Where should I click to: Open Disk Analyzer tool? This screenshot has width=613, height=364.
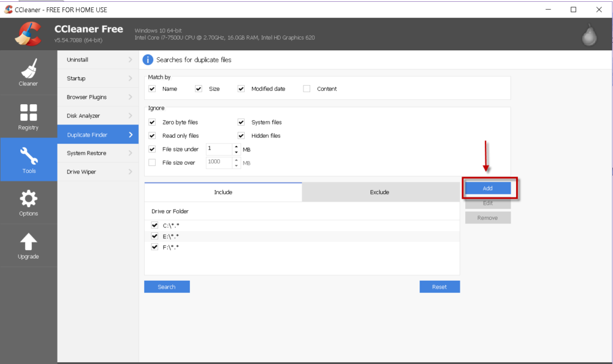(x=98, y=116)
